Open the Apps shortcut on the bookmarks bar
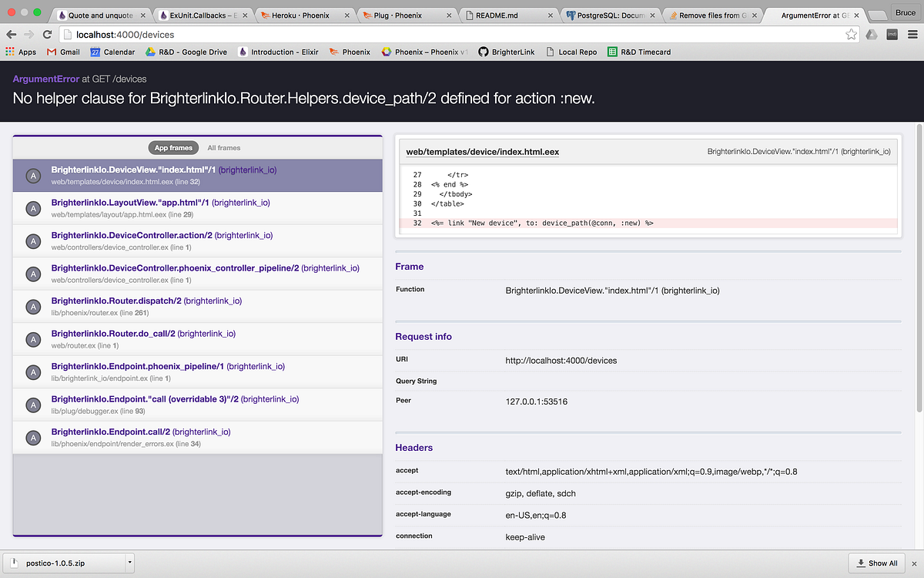The image size is (924, 578). [23, 52]
